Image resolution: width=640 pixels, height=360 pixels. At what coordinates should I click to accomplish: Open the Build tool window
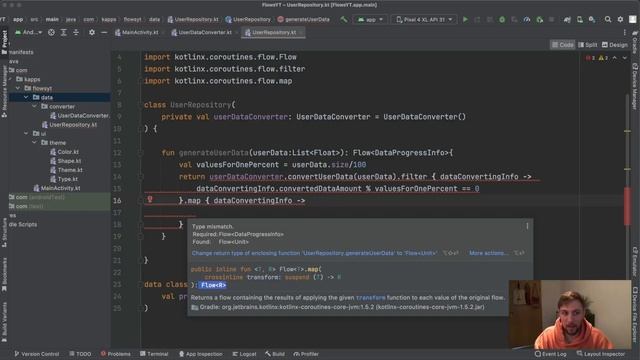tap(275, 354)
